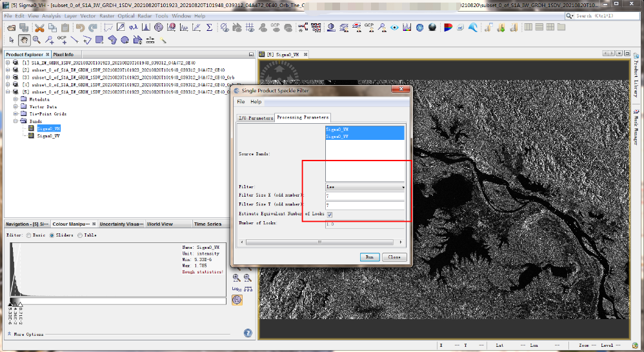The image size is (644, 352).
Task: Expand product [2] tree node
Action: [x=8, y=70]
